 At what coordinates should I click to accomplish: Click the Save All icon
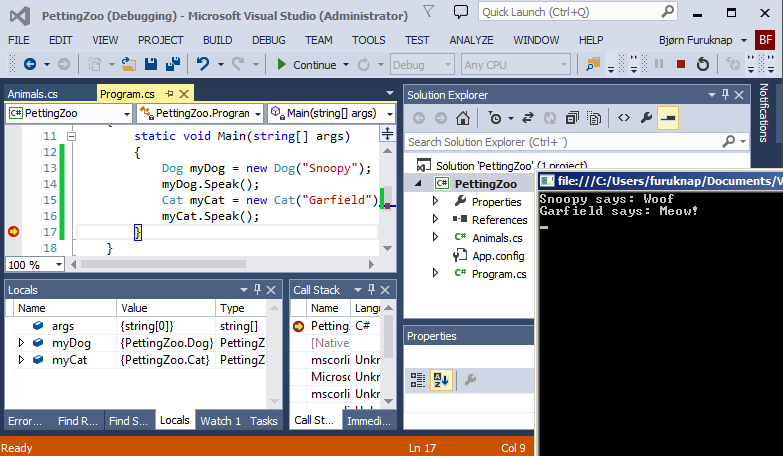point(173,64)
